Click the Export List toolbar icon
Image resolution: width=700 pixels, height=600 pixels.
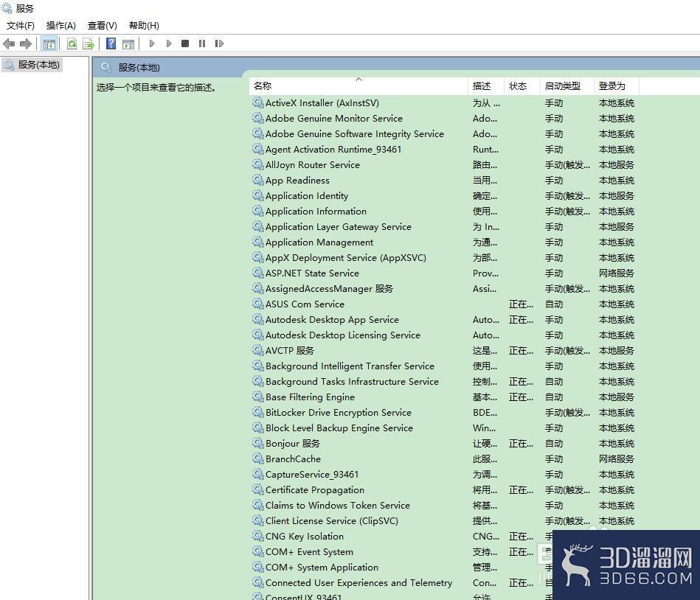click(89, 43)
